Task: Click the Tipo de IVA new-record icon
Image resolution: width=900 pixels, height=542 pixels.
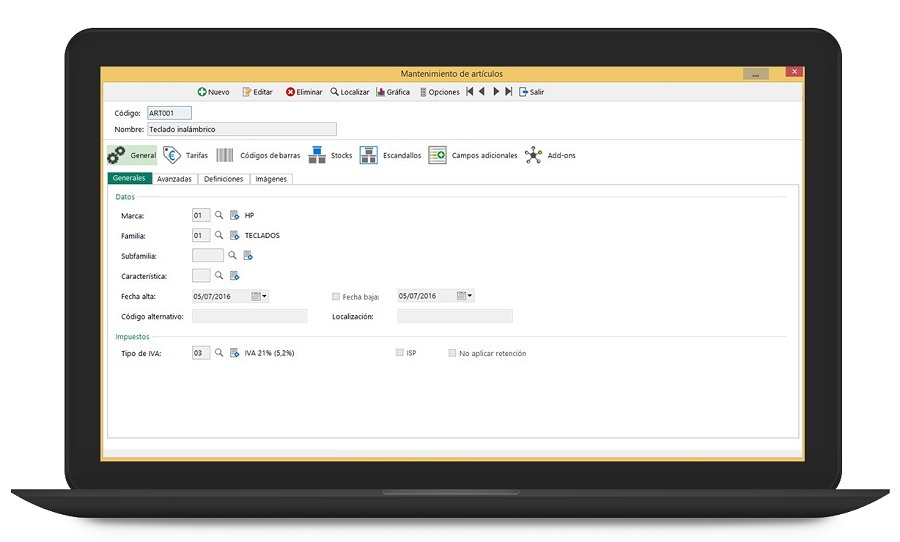Action: [x=234, y=353]
